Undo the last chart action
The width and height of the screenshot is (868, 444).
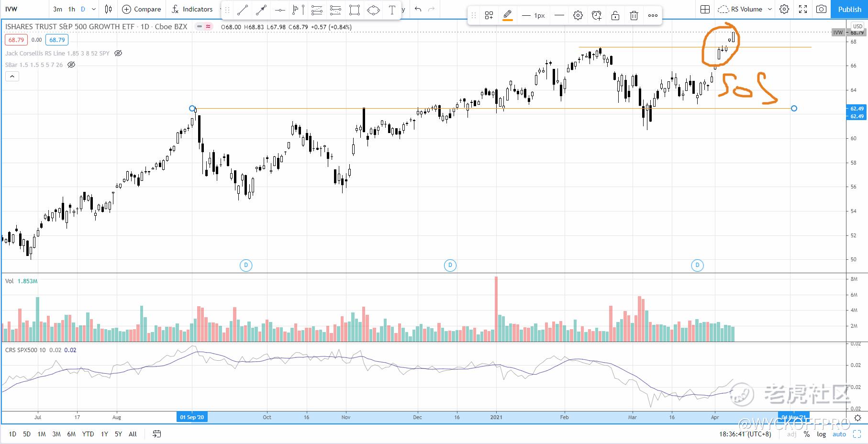pyautogui.click(x=418, y=9)
